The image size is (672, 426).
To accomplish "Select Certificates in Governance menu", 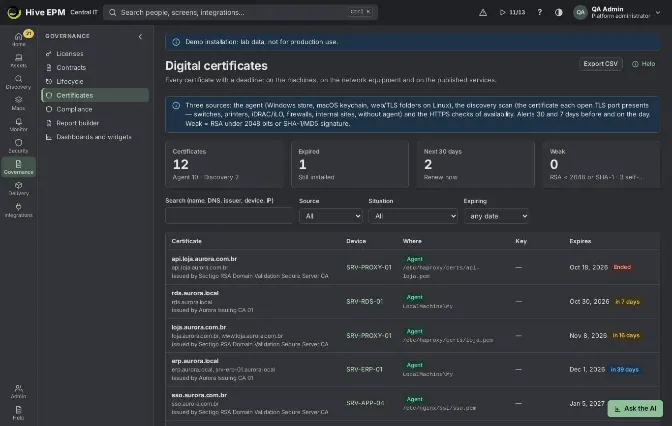I will [x=95, y=95].
